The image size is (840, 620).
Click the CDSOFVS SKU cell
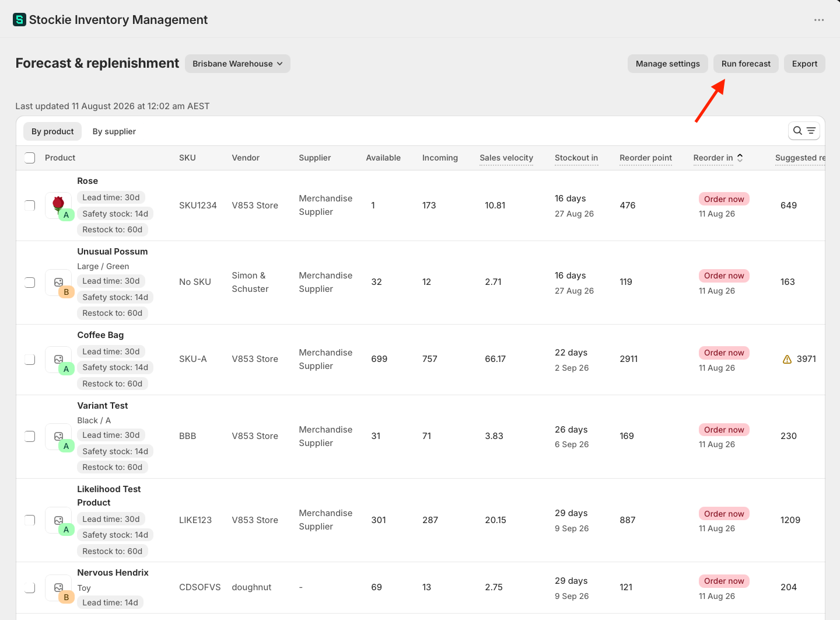[x=200, y=587]
